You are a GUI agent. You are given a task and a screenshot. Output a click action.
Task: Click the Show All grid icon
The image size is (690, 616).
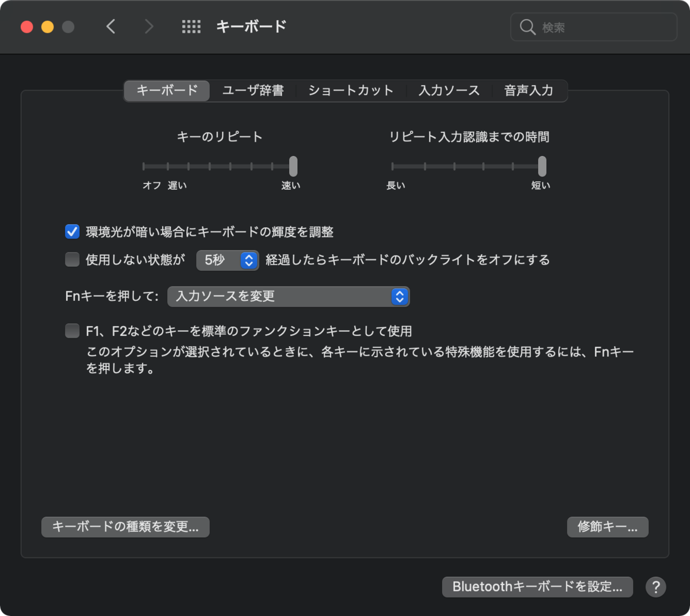191,26
